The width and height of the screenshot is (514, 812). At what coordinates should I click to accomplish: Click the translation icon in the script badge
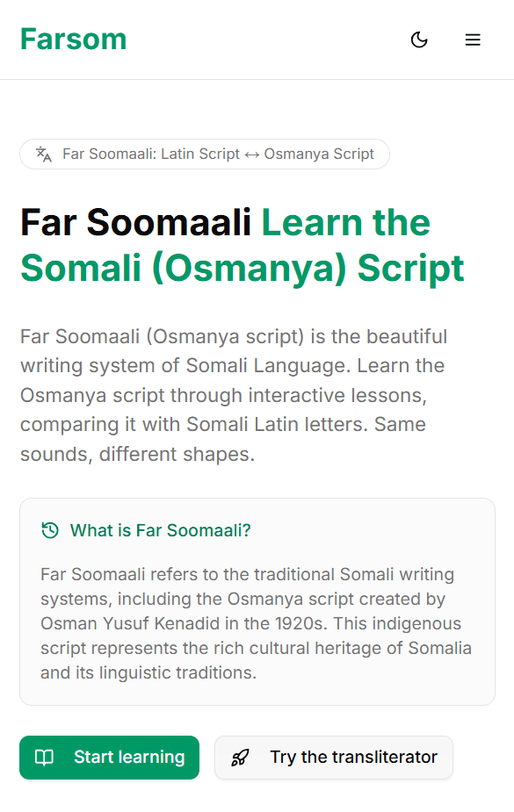coord(42,154)
